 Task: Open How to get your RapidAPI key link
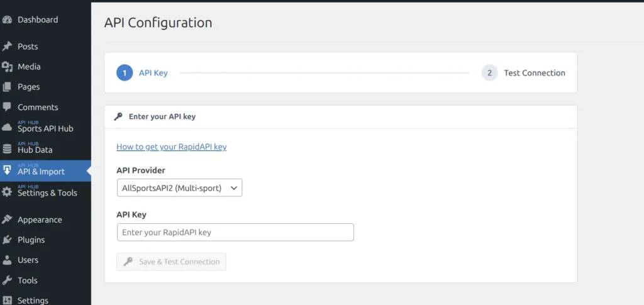[x=171, y=147]
